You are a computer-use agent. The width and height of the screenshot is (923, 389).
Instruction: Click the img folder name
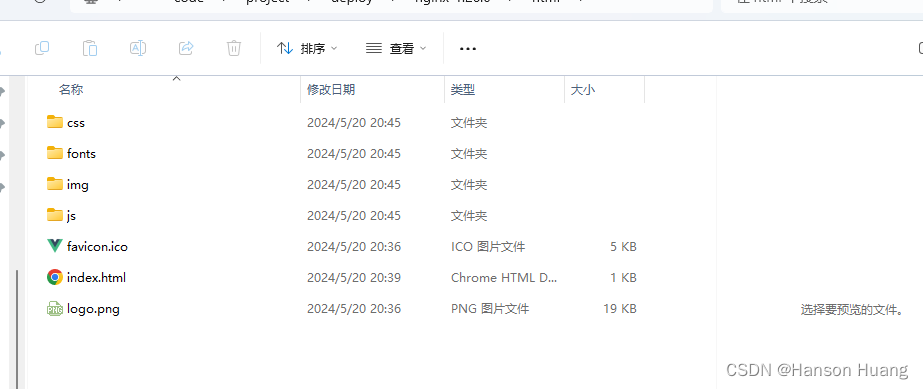78,185
